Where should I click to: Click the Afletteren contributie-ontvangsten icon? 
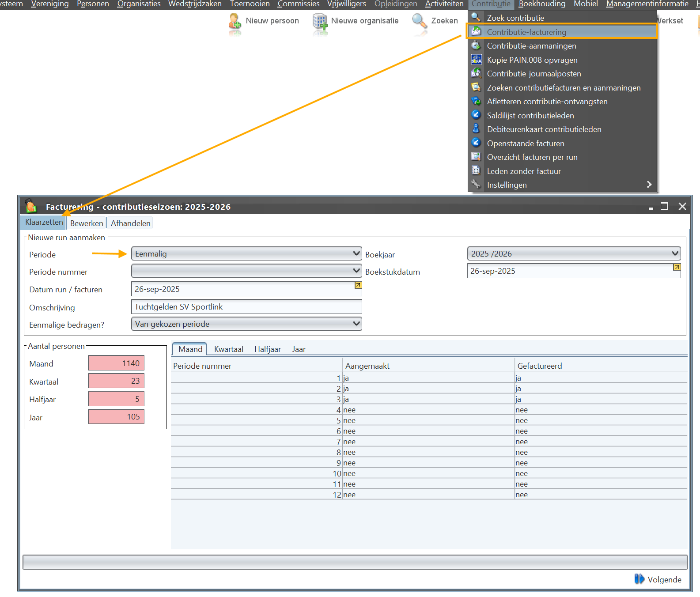[476, 101]
